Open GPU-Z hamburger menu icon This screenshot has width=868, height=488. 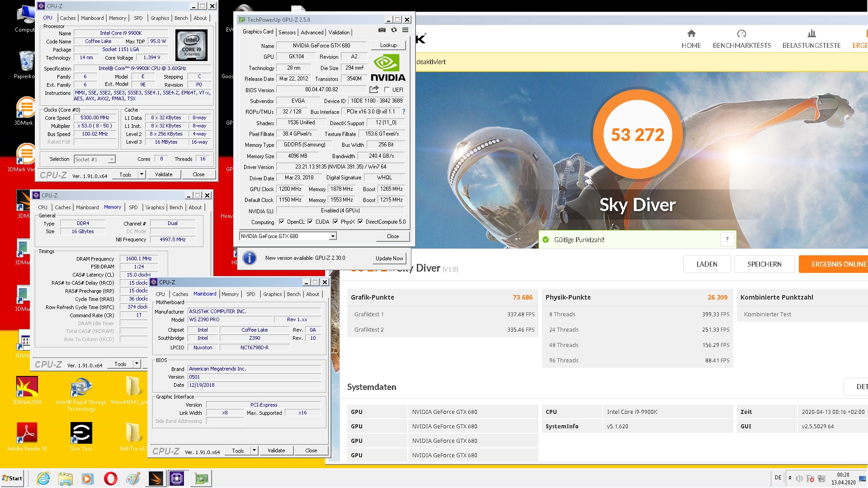[x=405, y=30]
